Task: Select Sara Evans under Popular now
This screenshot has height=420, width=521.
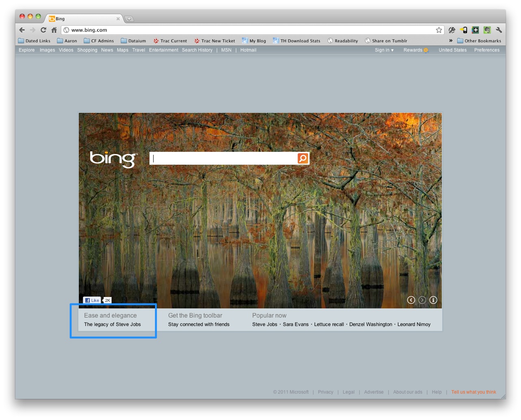Action: (296, 324)
